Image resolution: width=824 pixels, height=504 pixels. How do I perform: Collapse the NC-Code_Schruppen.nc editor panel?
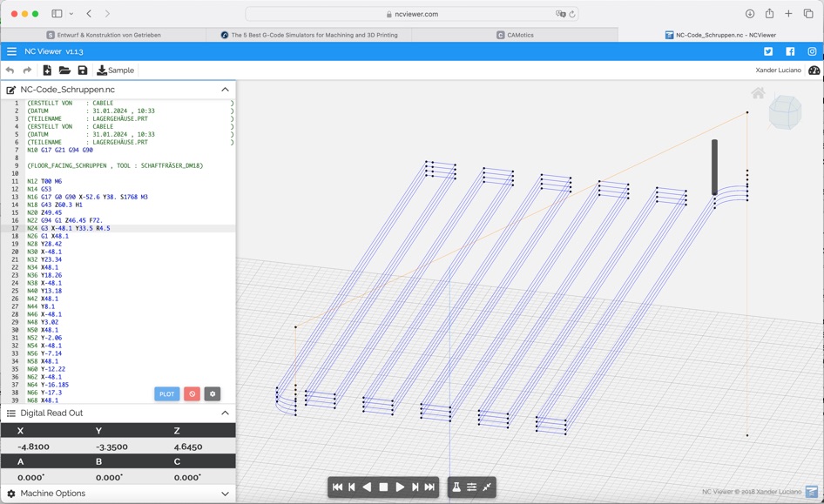(225, 90)
